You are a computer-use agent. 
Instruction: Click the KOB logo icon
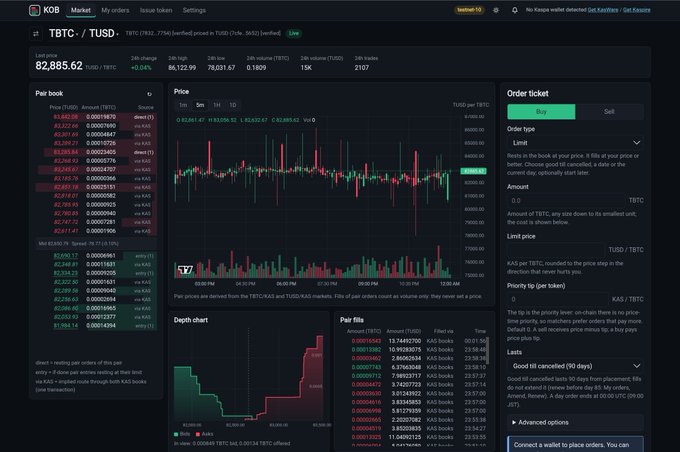pos(34,10)
